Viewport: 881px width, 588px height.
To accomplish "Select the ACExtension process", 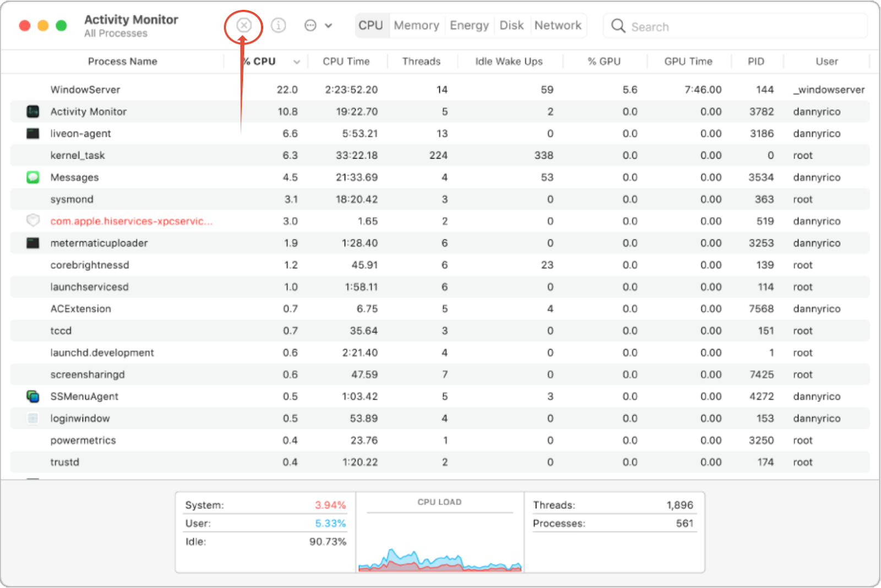I will click(440, 309).
